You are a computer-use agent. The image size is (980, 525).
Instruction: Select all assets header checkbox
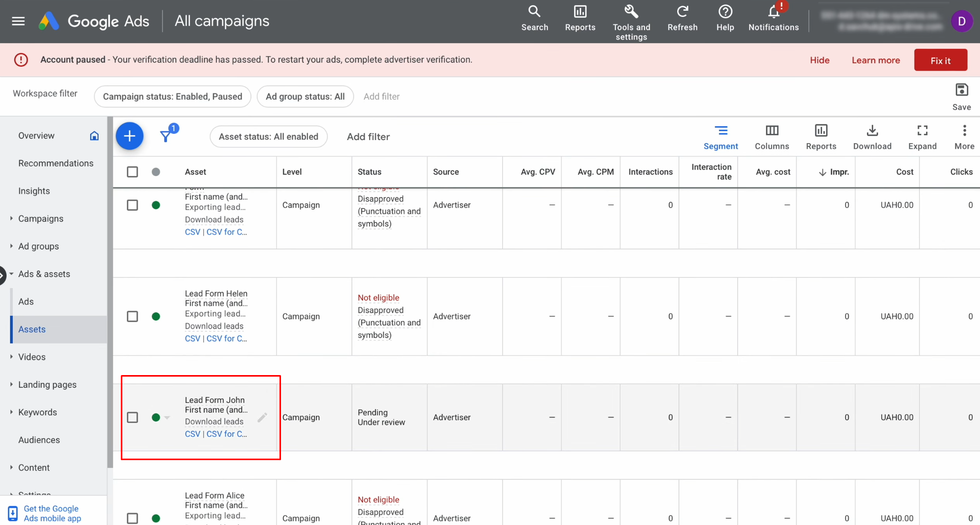point(132,172)
